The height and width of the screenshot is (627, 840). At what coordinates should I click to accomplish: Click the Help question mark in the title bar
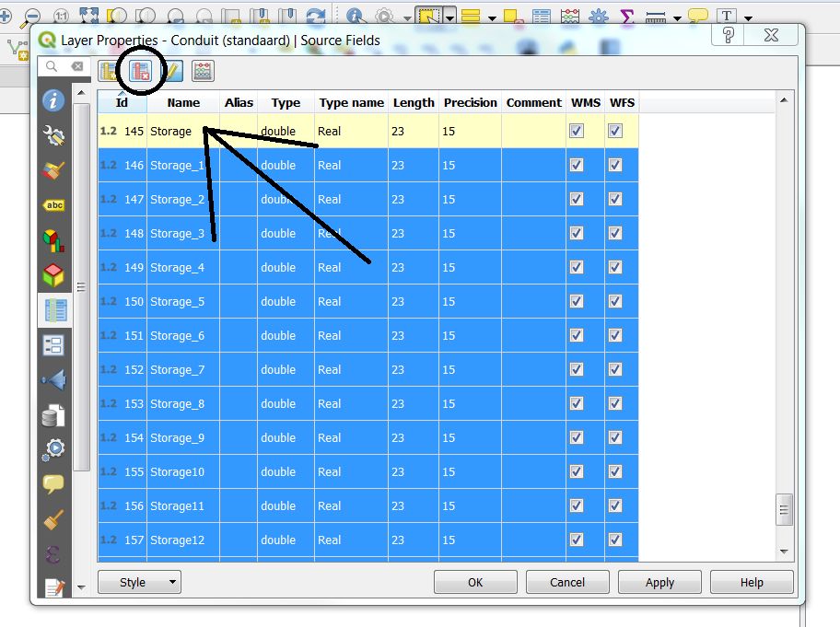(729, 35)
